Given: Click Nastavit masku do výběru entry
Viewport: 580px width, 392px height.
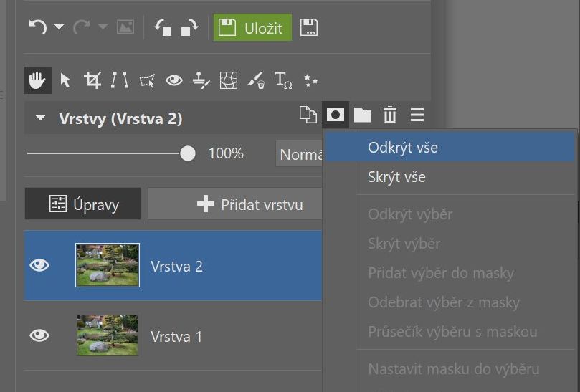Looking at the screenshot, I should click(x=449, y=368).
